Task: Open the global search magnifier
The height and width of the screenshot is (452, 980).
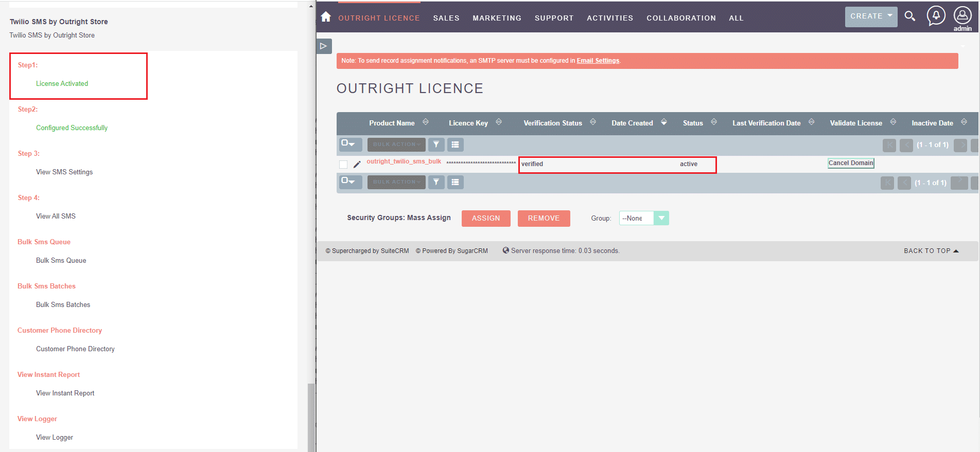Action: click(x=910, y=16)
